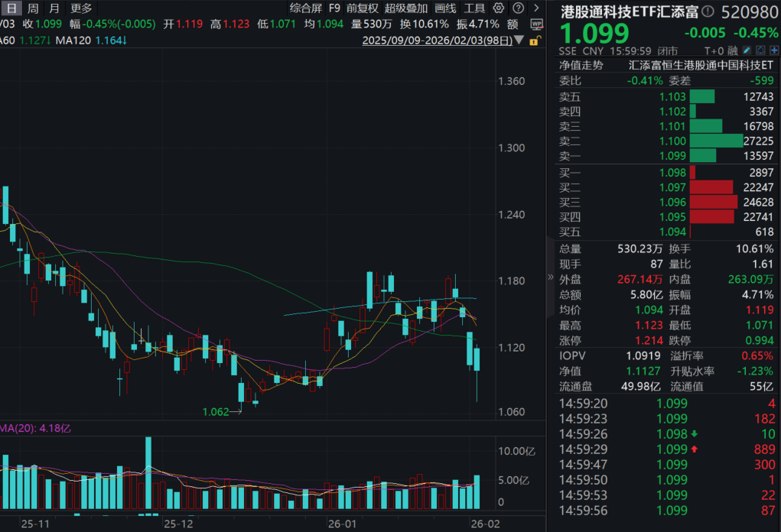Open 超级叠加 overlay option
The height and width of the screenshot is (532, 781).
[x=406, y=8]
